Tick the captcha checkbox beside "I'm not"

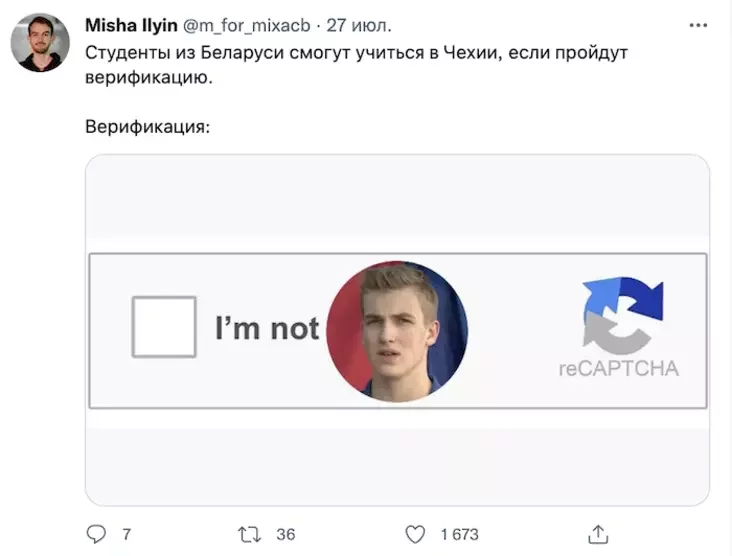pos(164,327)
